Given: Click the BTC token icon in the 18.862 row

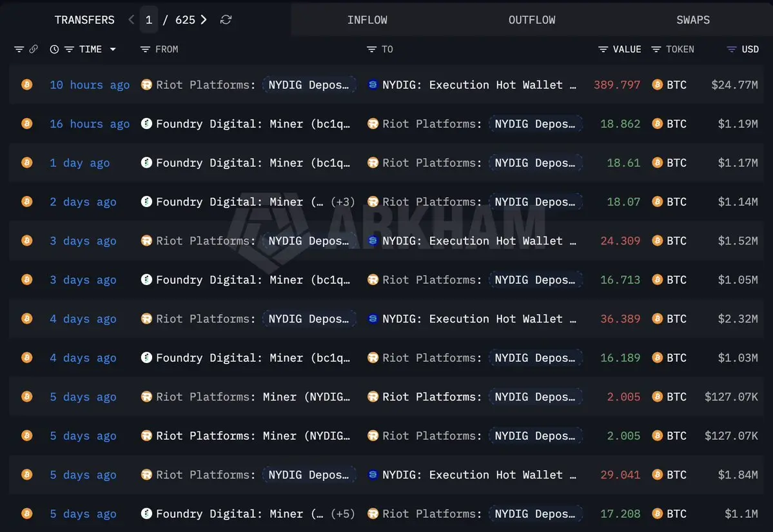Looking at the screenshot, I should (657, 123).
